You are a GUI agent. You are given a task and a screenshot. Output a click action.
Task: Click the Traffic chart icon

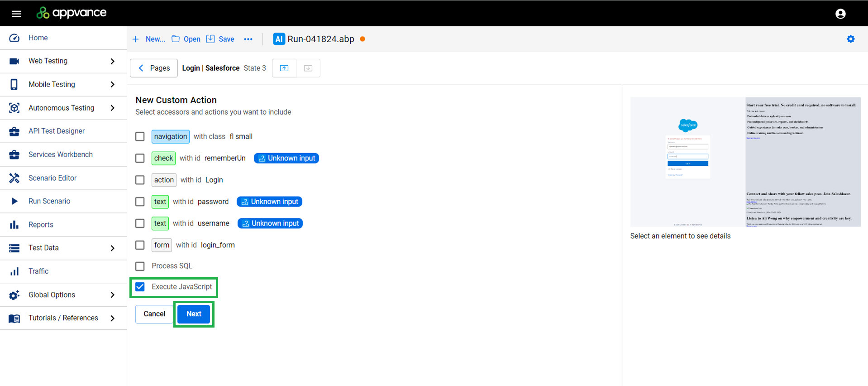click(x=14, y=271)
